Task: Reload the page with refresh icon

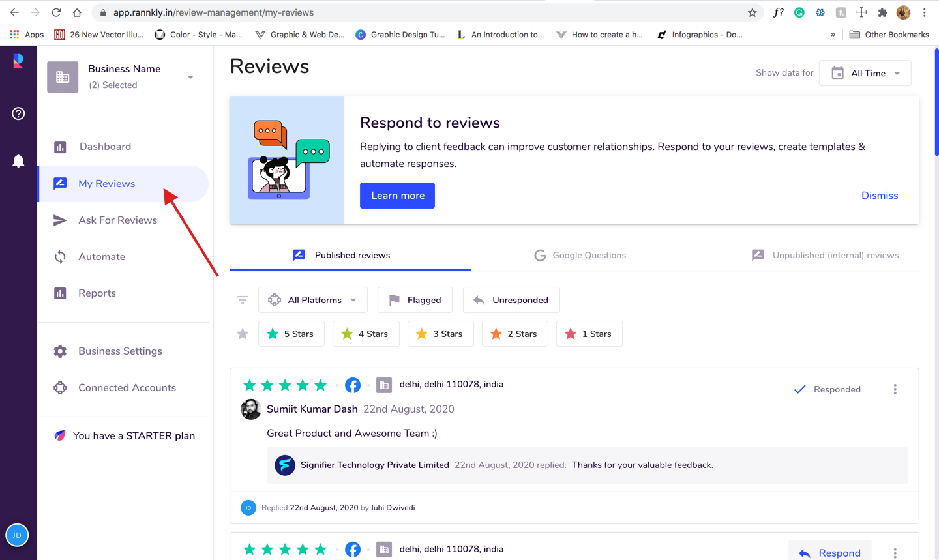Action: [x=56, y=12]
